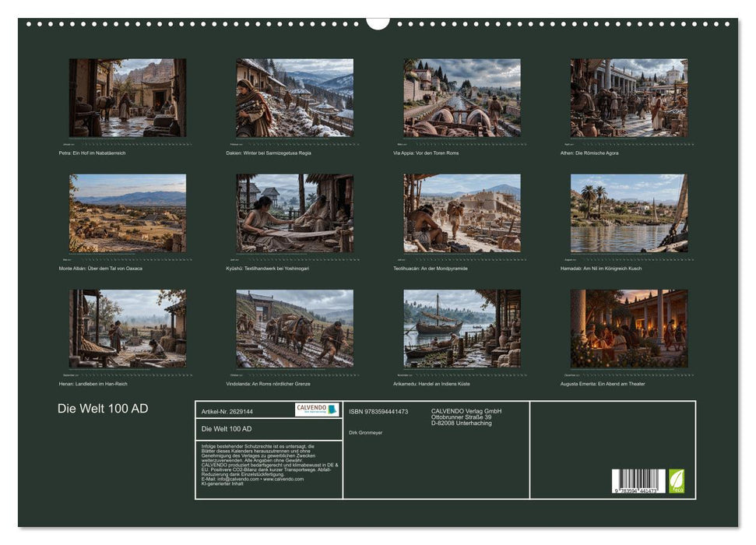Click the 'KI-generierter Inhalt' note

222,483
